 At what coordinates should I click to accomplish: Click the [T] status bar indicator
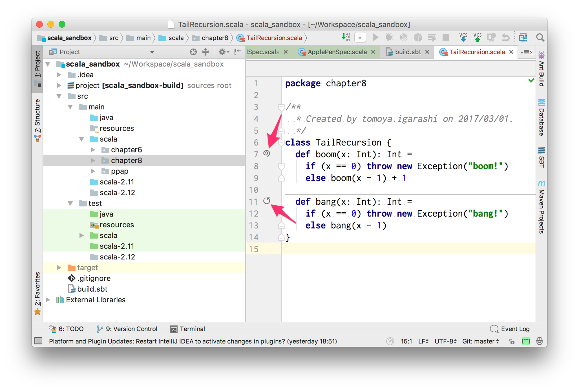pos(526,341)
